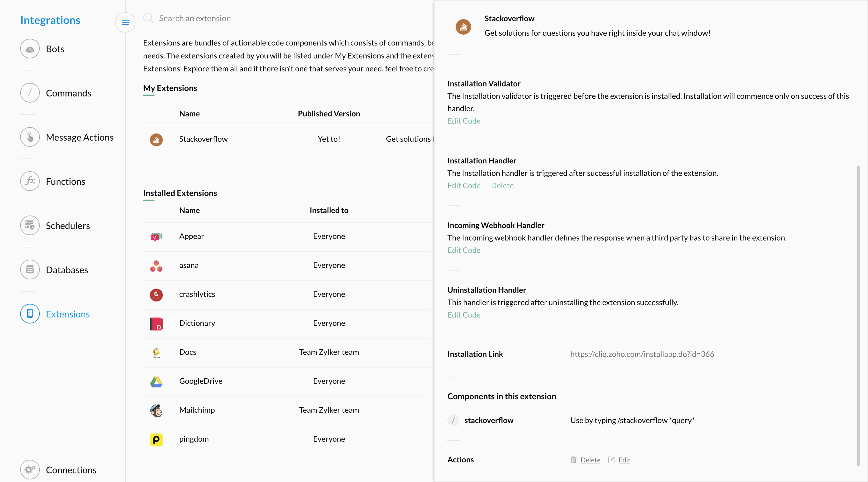
Task: Open the Connections gear icon
Action: pos(30,470)
